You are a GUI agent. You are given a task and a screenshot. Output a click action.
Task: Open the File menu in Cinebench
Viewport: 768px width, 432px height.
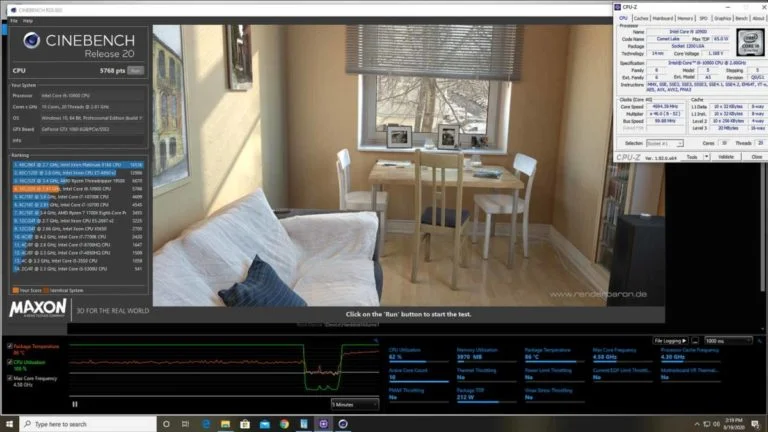coord(14,21)
